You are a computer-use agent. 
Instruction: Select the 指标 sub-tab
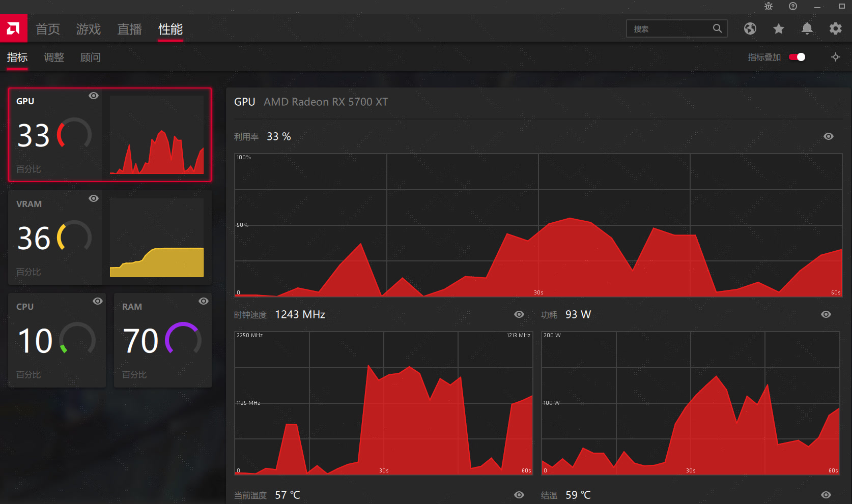pos(17,57)
